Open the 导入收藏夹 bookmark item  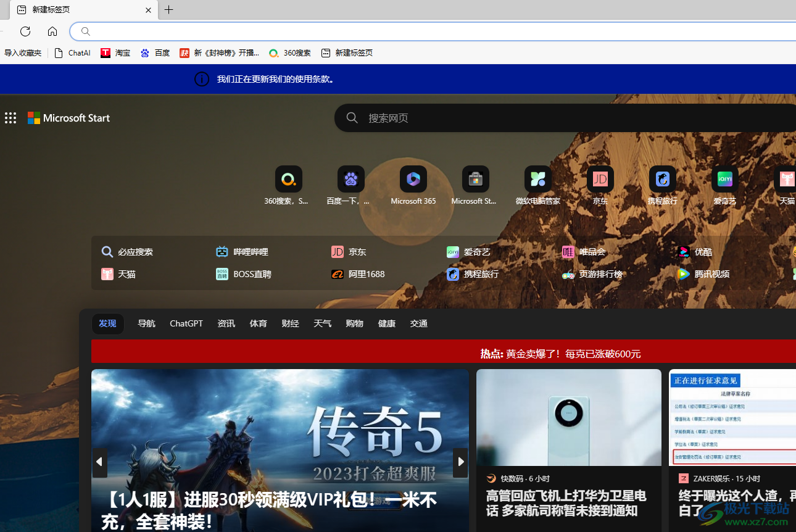pos(23,53)
